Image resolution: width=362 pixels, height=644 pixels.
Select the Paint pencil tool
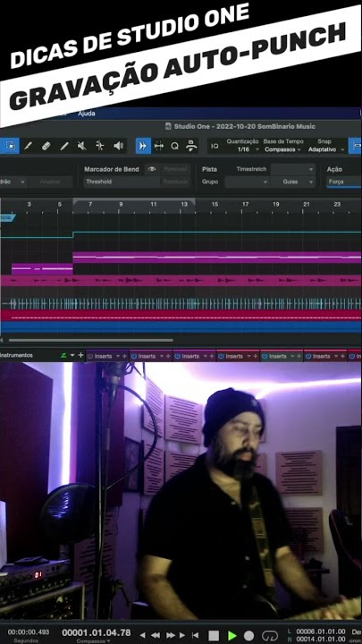click(x=28, y=146)
